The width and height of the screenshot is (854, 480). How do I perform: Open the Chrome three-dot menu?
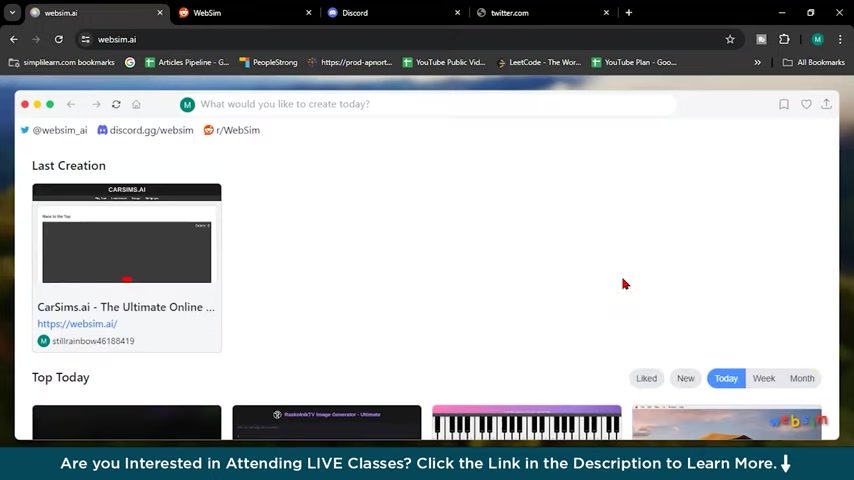(x=840, y=39)
